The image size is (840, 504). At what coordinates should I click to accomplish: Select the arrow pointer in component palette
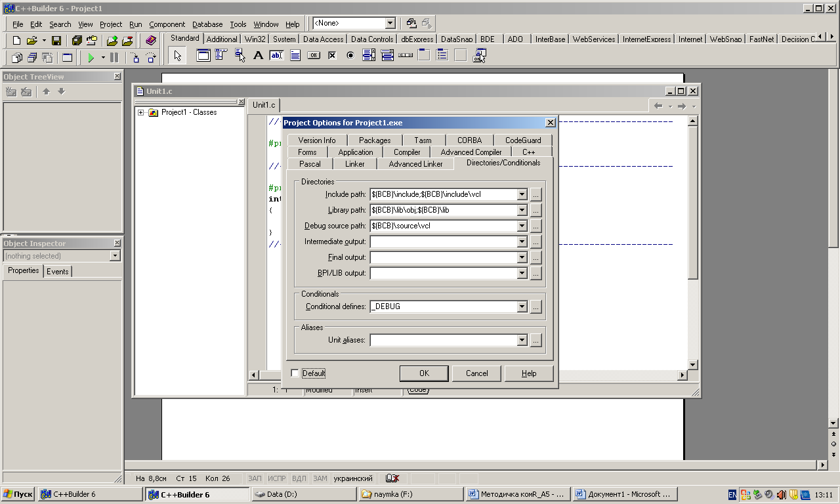[x=177, y=55]
